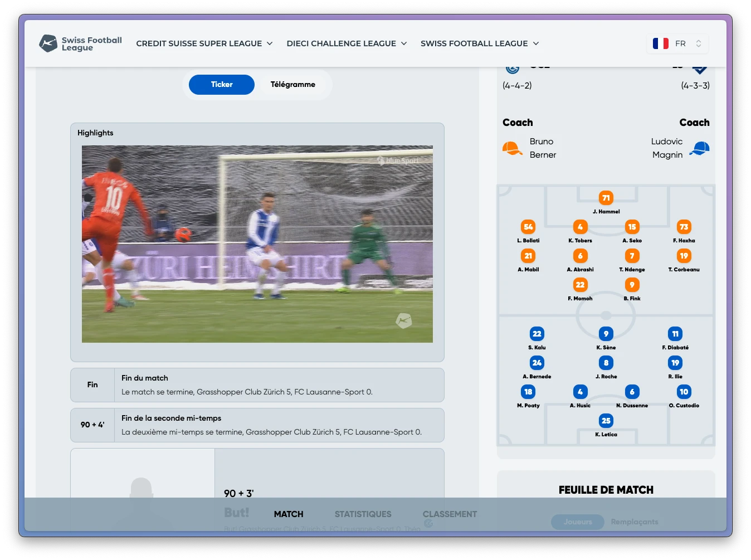Viewport: 751px width, 560px height.
Task: Click the (4-3-3) formation text
Action: pyautogui.click(x=695, y=86)
